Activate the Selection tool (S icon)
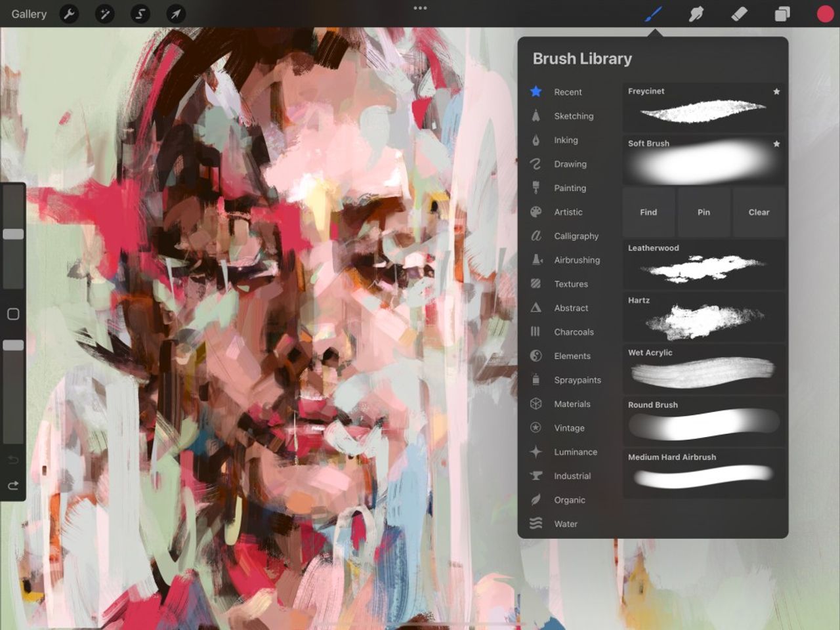 pyautogui.click(x=140, y=14)
